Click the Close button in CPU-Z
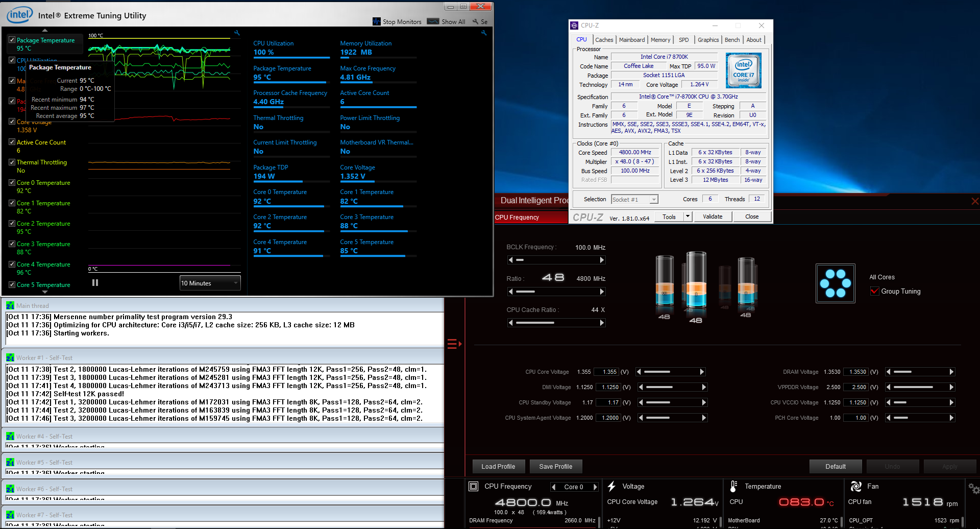This screenshot has width=980, height=529. pyautogui.click(x=752, y=217)
